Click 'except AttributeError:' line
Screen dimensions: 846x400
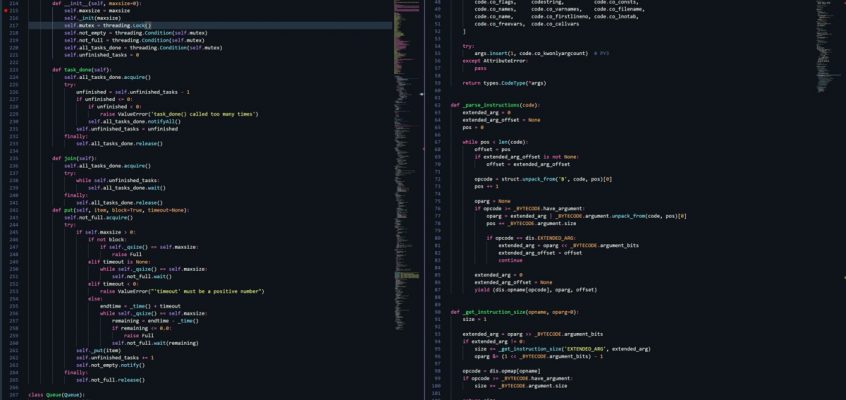click(494, 61)
